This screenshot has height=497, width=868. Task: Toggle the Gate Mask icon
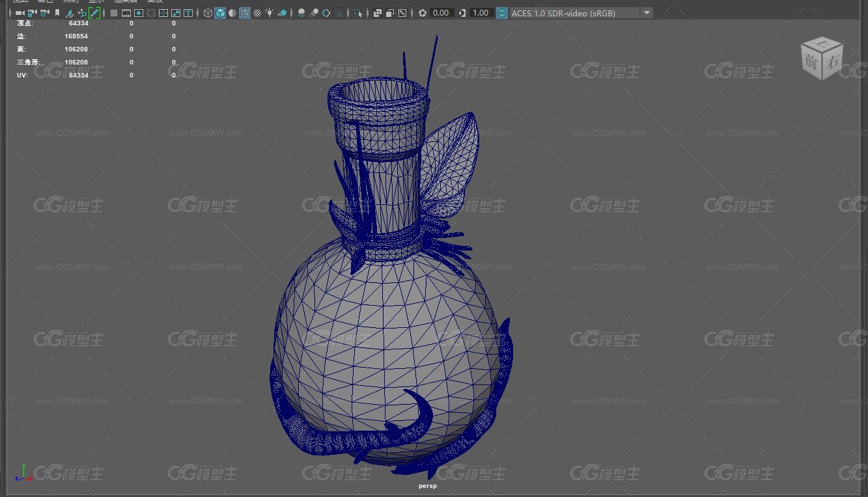[151, 13]
